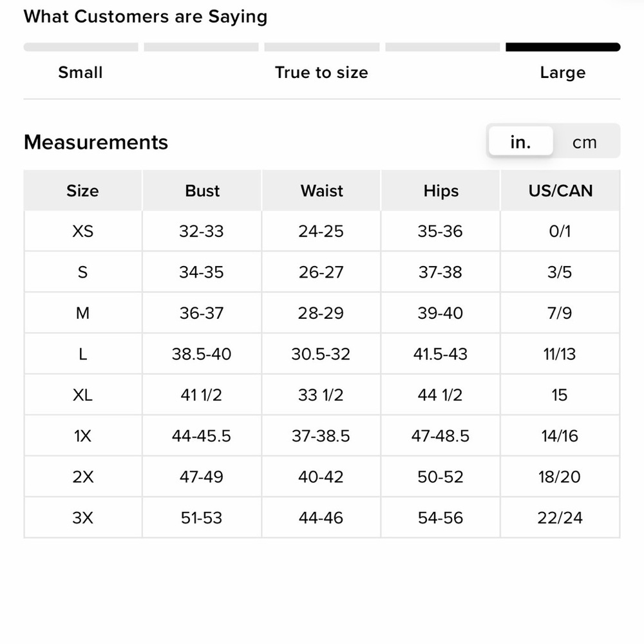Click the True to size middle segment
644x644 pixels.
[x=321, y=47]
